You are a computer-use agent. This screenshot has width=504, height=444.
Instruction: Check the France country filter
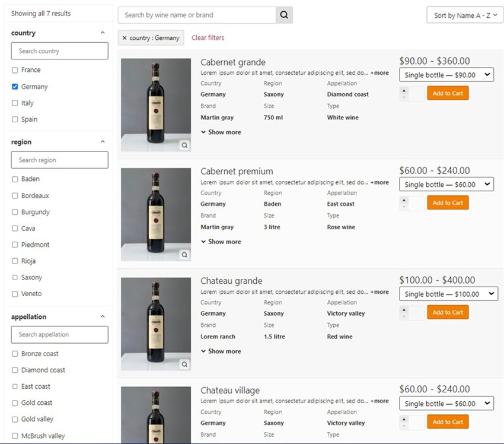15,70
